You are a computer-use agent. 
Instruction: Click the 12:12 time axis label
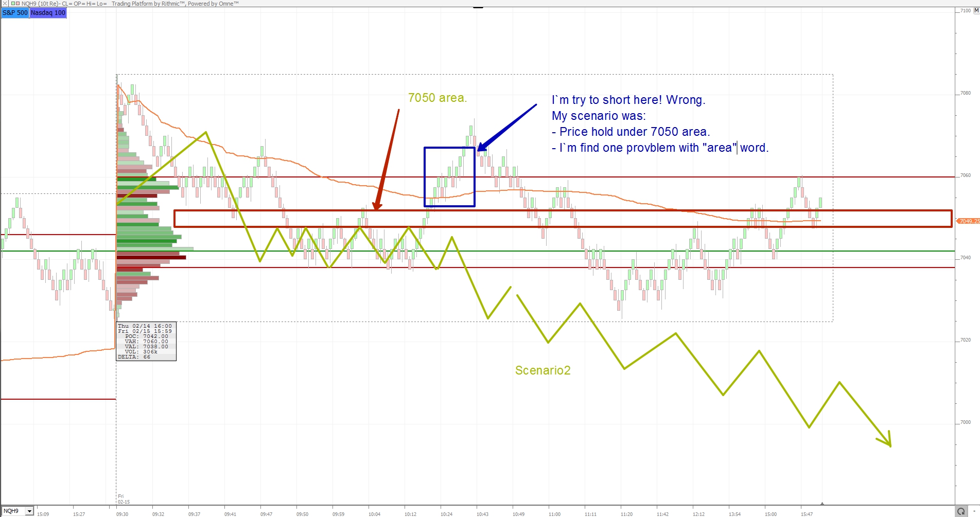pos(698,514)
